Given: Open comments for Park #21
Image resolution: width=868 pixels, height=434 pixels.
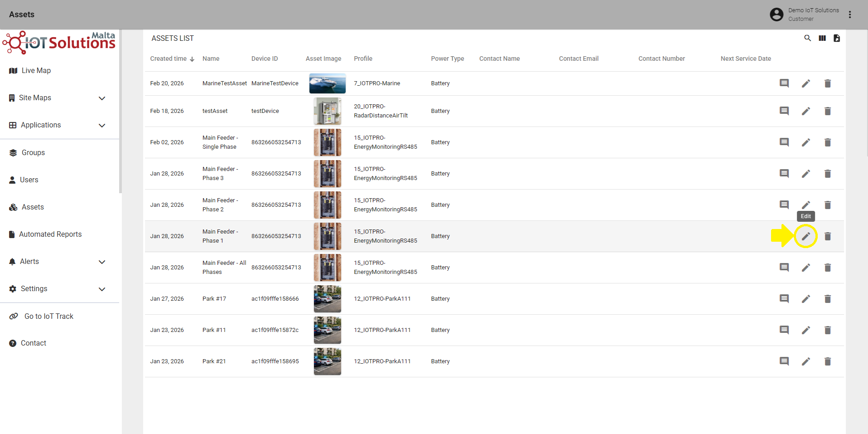Looking at the screenshot, I should pyautogui.click(x=784, y=361).
